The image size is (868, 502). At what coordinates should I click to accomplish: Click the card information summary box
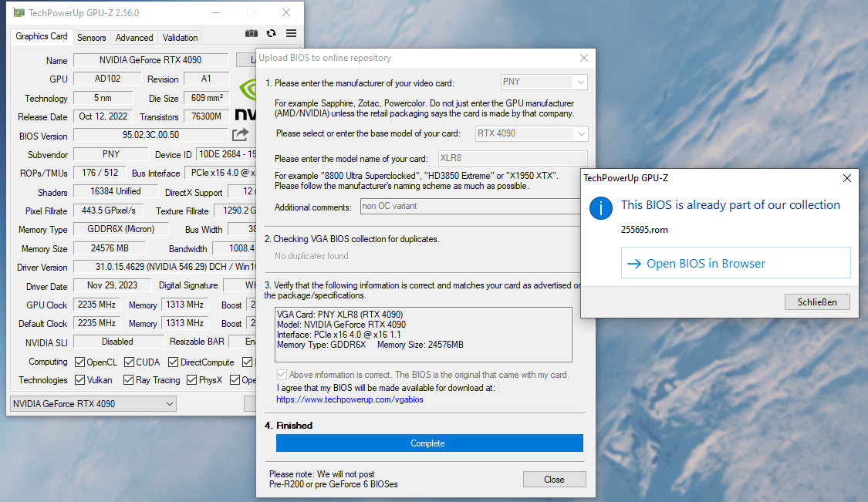tap(424, 335)
